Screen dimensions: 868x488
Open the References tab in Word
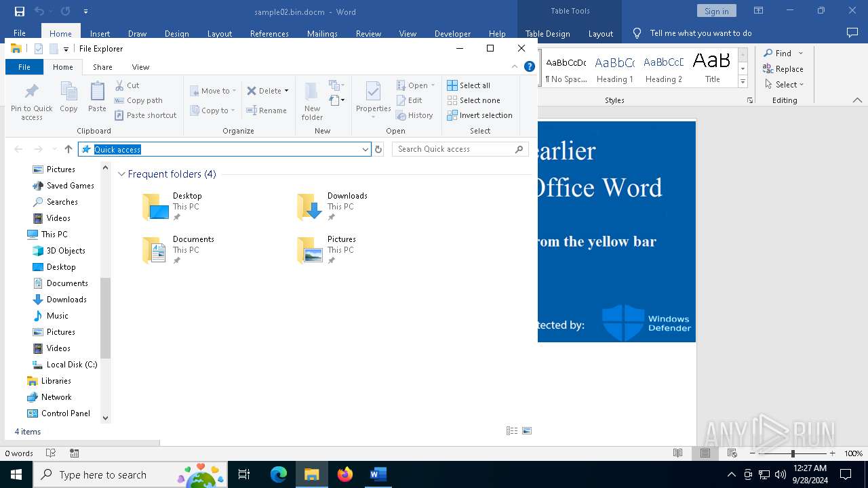[269, 33]
